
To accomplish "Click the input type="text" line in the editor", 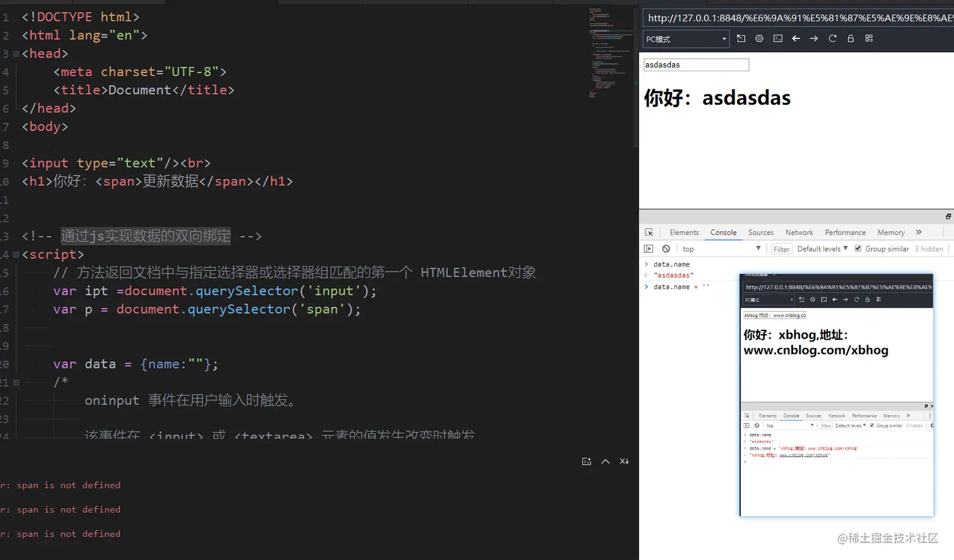I will (x=116, y=163).
